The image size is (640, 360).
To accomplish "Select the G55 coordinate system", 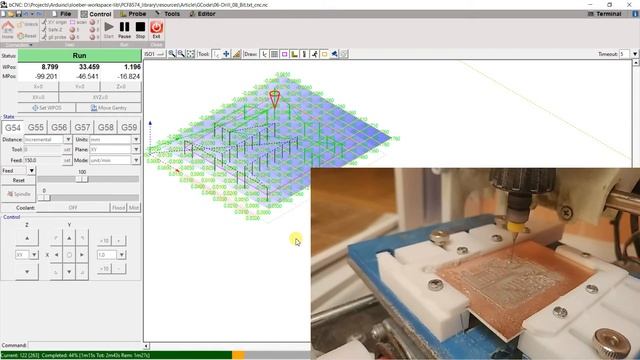I will [36, 127].
